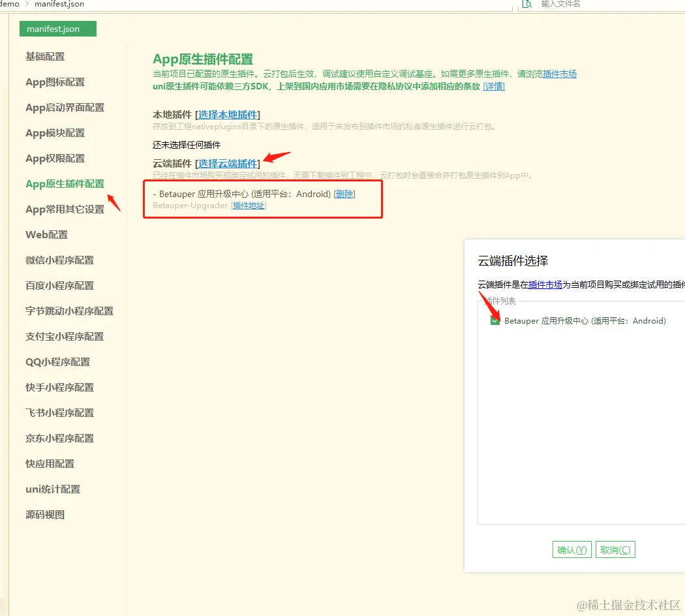Click the App原生插件配置 page heading
The width and height of the screenshot is (685, 616).
pos(203,59)
